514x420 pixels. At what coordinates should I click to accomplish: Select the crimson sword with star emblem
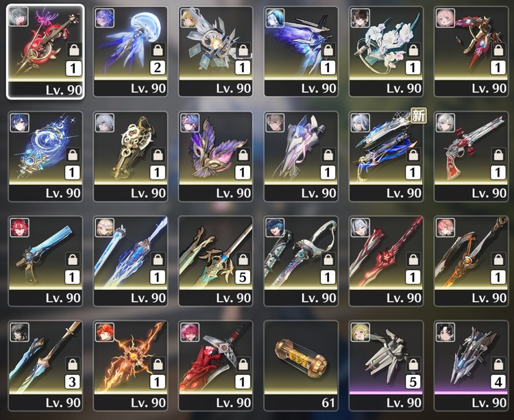(386, 261)
